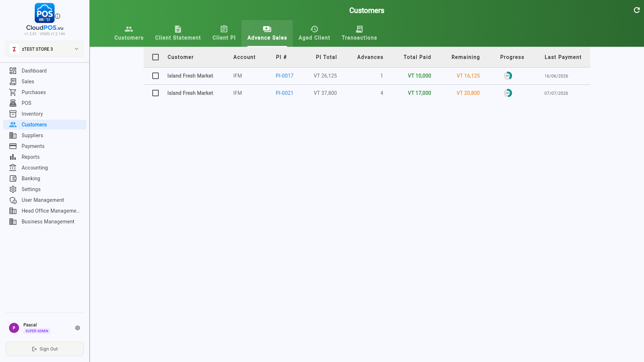Click the progress ring for PI-0017

[x=508, y=76]
